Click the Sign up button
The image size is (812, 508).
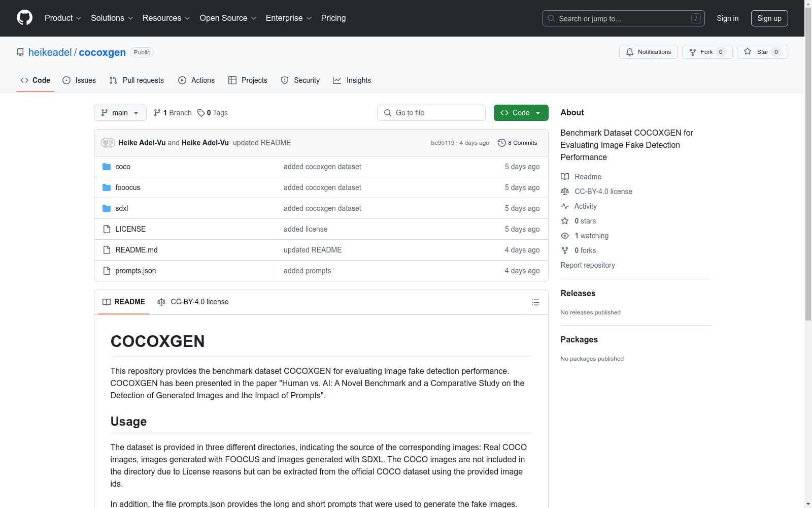pyautogui.click(x=769, y=18)
